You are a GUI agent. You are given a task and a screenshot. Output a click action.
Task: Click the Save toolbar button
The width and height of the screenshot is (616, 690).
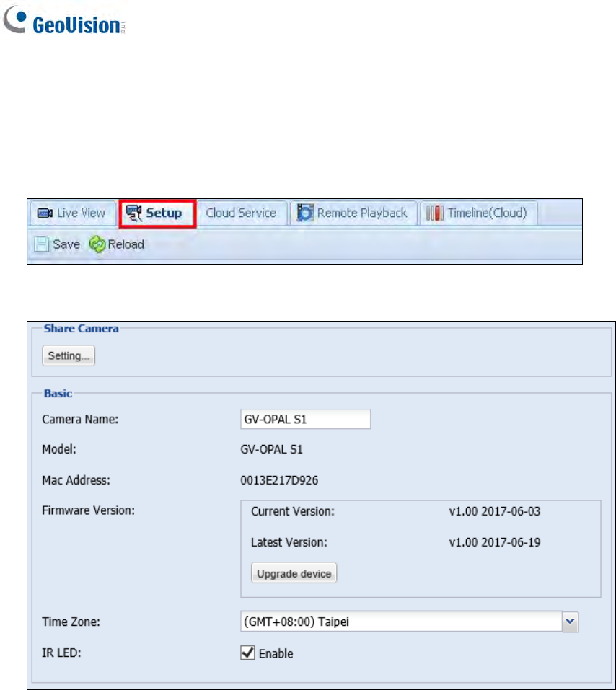pyautogui.click(x=57, y=244)
